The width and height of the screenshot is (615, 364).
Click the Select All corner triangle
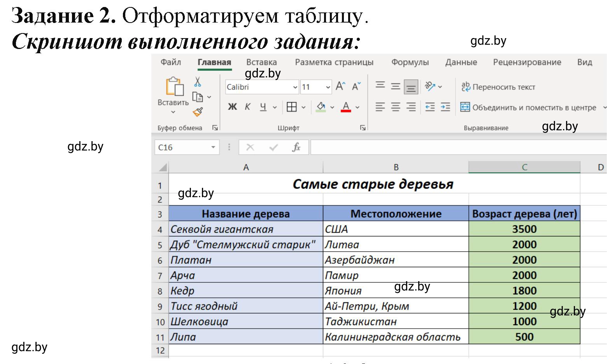tap(163, 168)
